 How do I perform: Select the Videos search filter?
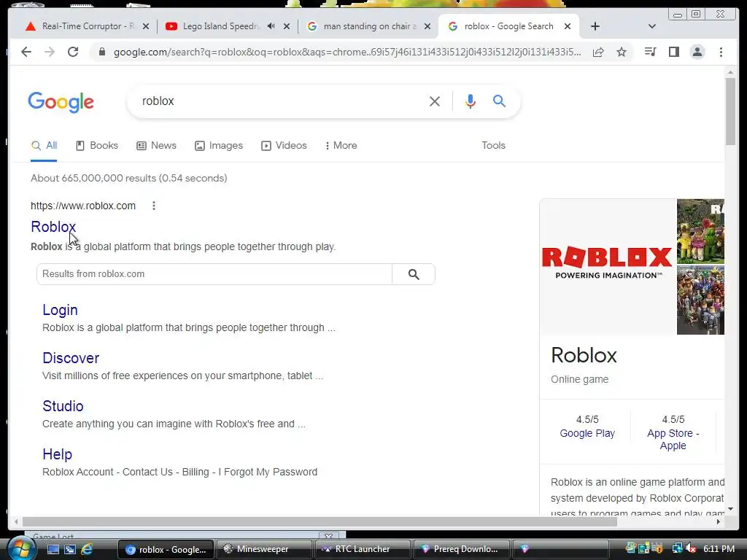coord(284,145)
